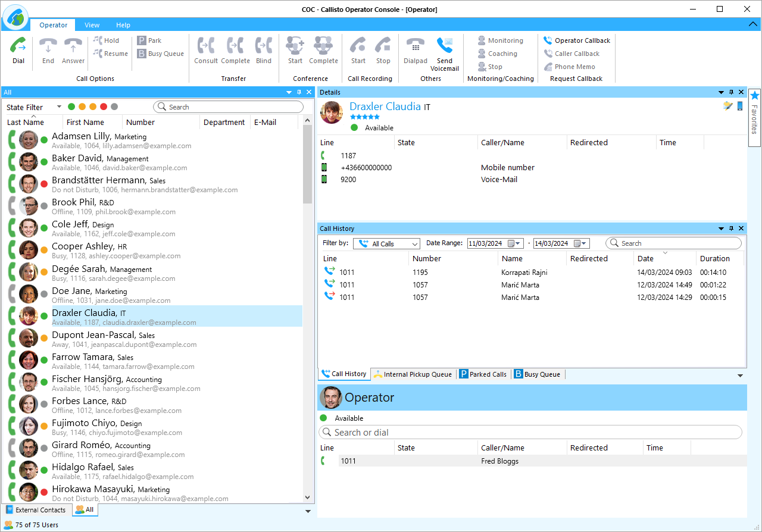Select contact Fujimoto Chiyo
This screenshot has height=532, width=762.
(154, 427)
